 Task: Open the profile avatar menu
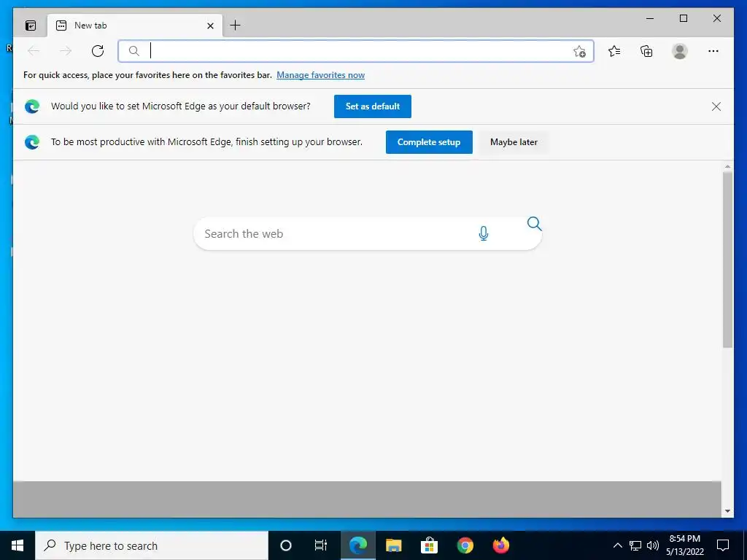tap(680, 51)
